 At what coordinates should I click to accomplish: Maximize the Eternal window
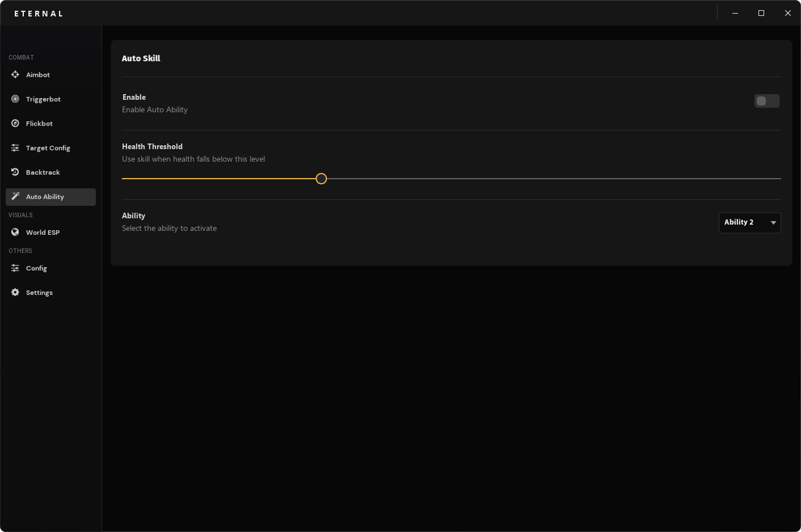tap(761, 13)
